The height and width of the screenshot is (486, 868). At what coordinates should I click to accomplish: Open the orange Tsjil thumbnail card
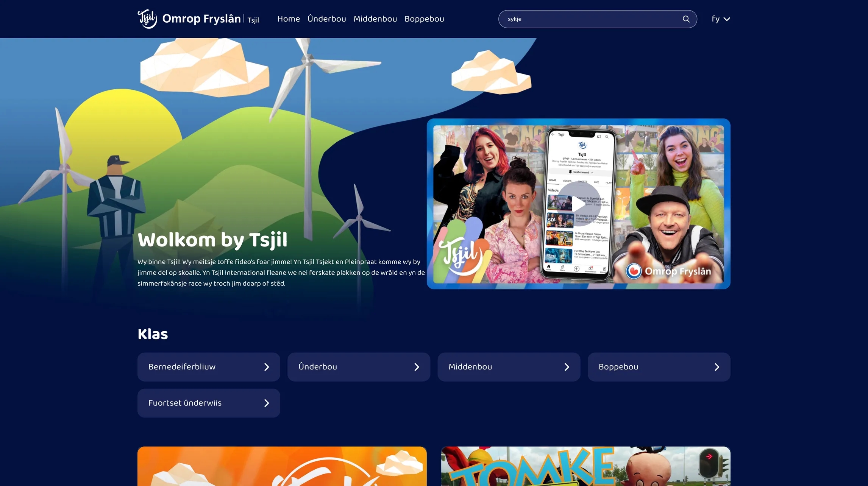click(x=282, y=466)
